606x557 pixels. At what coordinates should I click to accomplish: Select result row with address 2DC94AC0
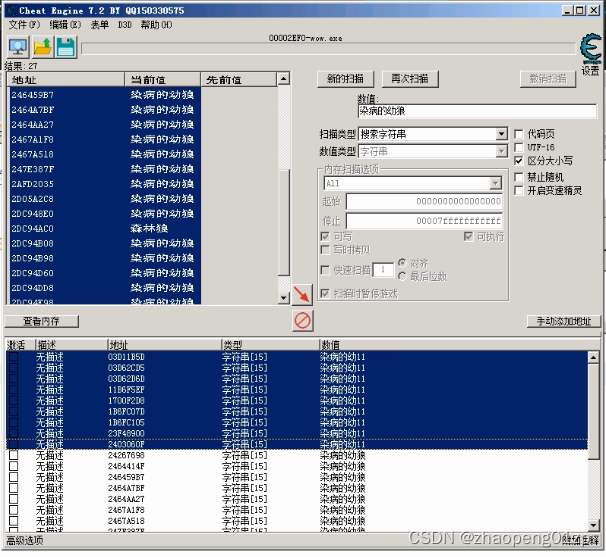tap(104, 228)
